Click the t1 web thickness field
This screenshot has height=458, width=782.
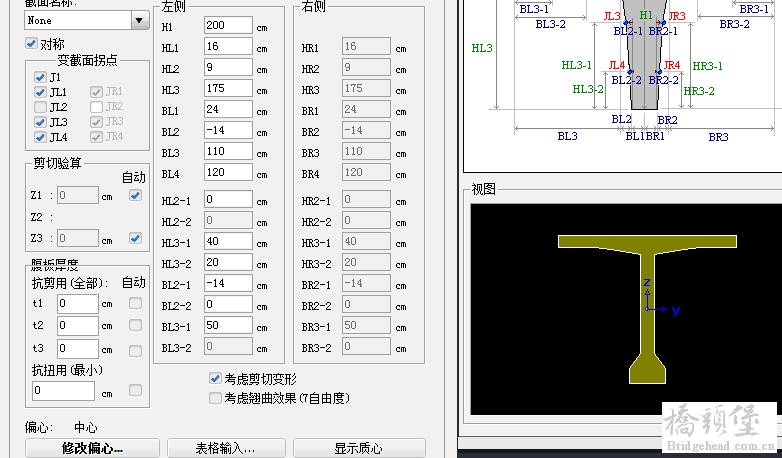click(78, 304)
